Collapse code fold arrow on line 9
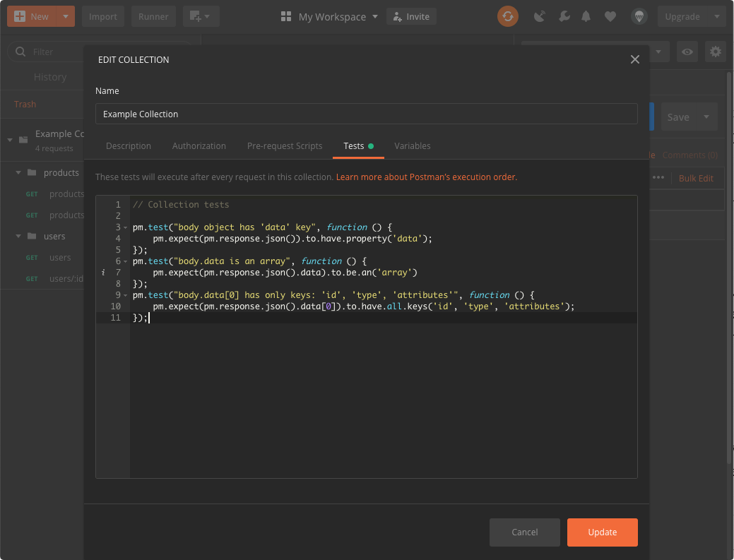 tap(126, 296)
